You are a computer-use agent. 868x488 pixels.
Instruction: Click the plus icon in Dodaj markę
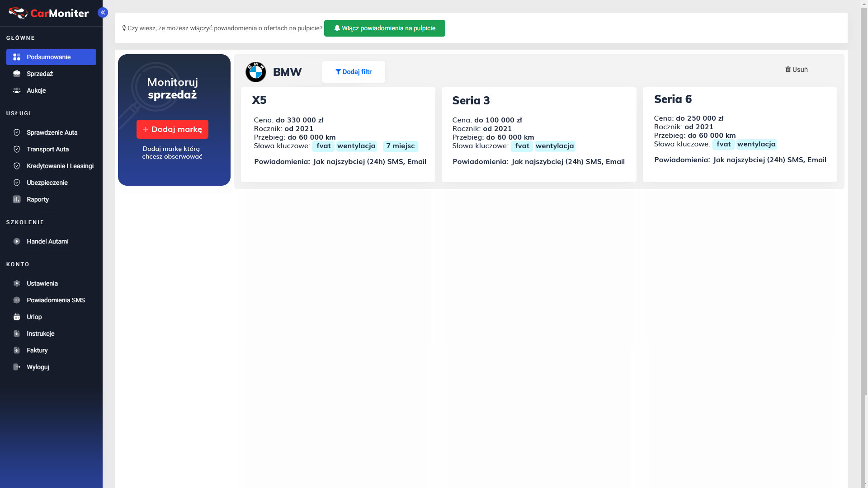[146, 129]
